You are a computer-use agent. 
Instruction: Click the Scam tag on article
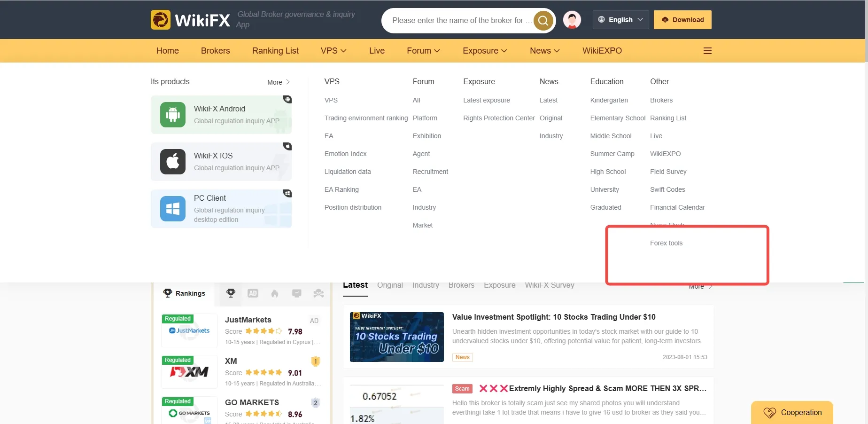click(462, 389)
